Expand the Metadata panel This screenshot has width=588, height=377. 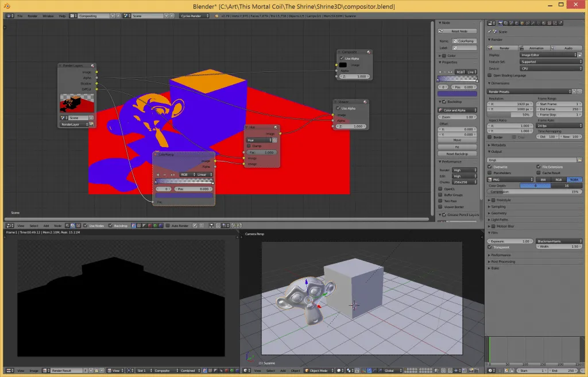click(500, 145)
